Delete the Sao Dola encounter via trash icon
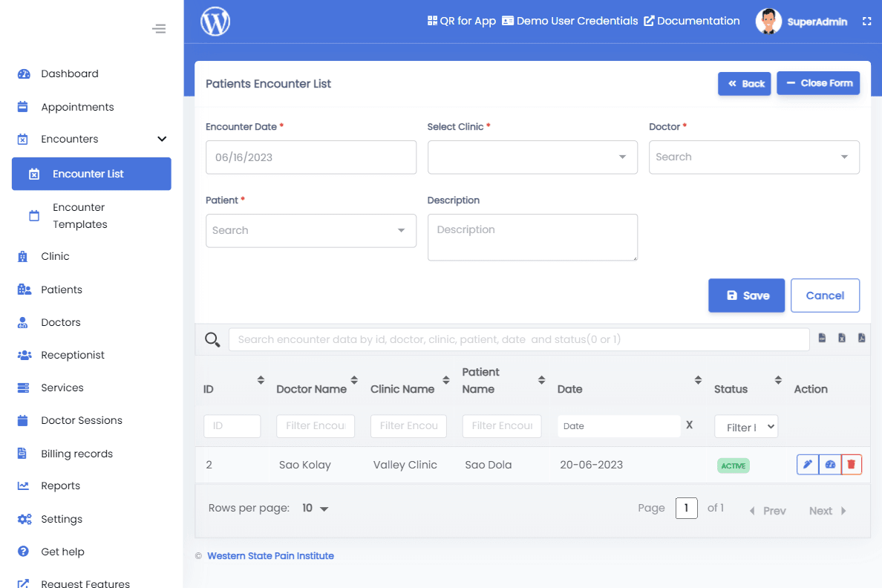Viewport: 882px width, 588px height. pyautogui.click(x=852, y=464)
